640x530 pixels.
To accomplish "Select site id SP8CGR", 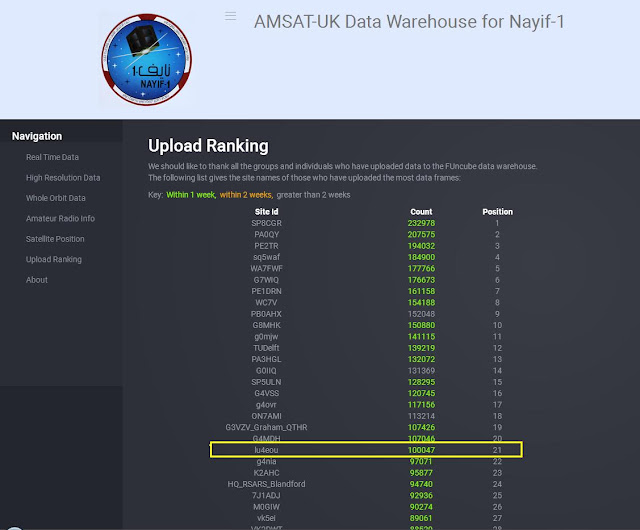I will pos(267,223).
